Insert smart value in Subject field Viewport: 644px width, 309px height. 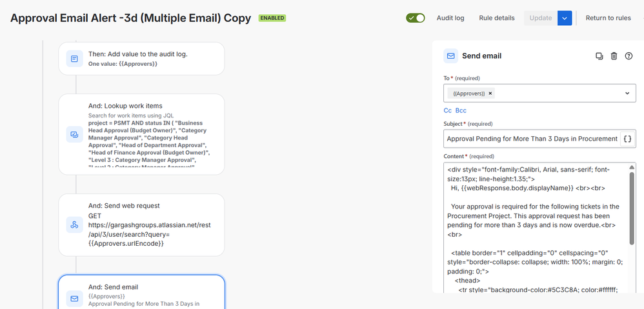coord(627,139)
